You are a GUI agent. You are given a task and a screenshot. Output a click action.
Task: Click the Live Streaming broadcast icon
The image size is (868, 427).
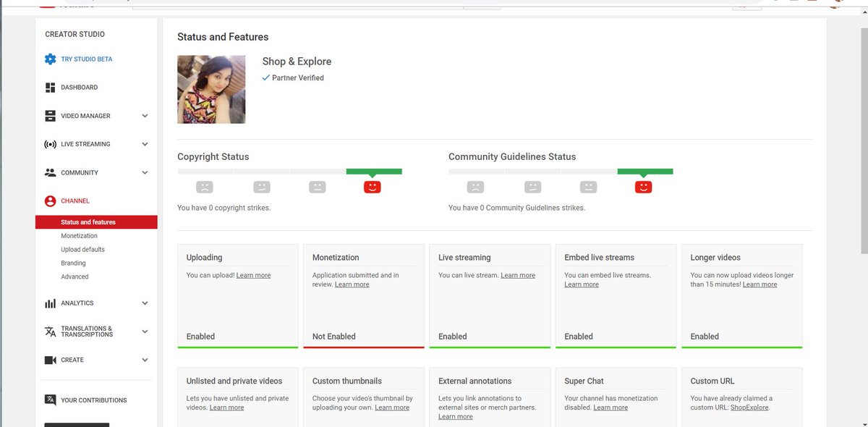click(x=50, y=144)
